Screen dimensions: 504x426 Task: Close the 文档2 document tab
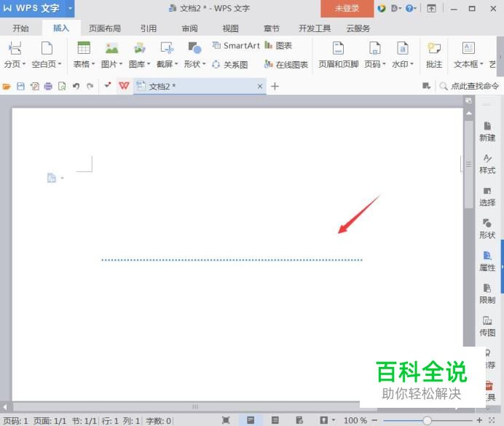click(260, 86)
